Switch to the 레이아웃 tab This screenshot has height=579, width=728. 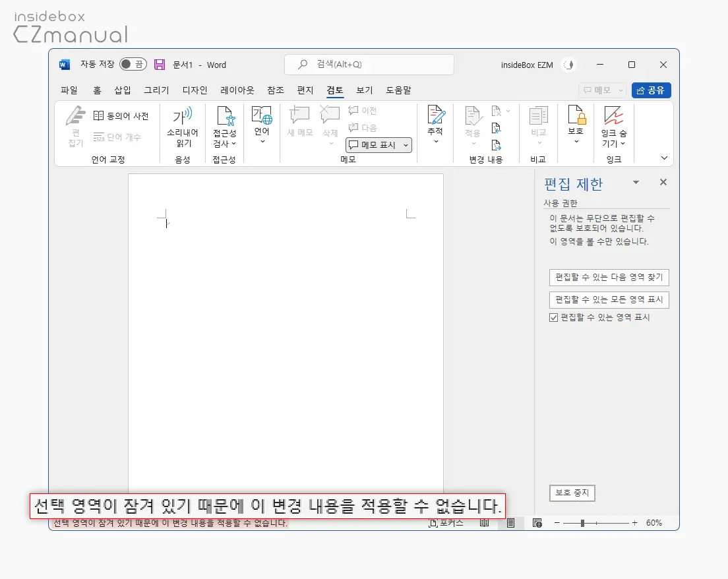tap(237, 90)
